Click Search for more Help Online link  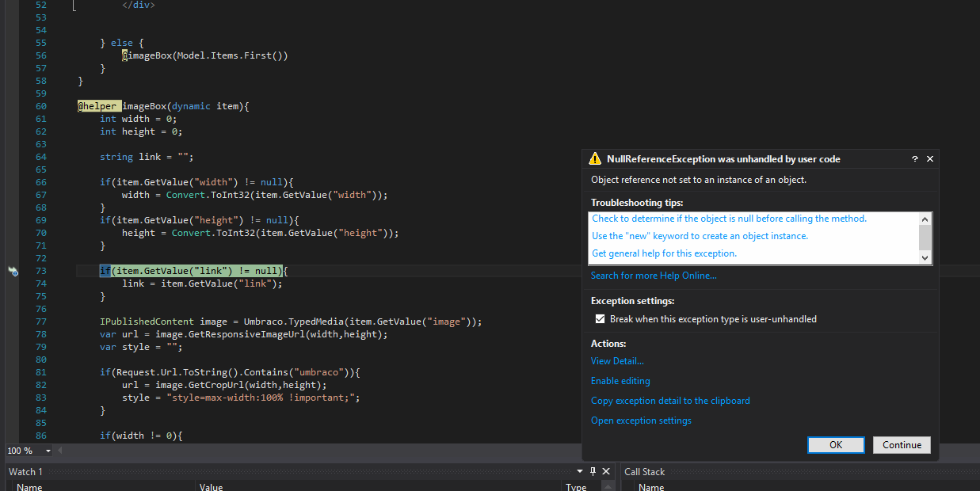[654, 276]
